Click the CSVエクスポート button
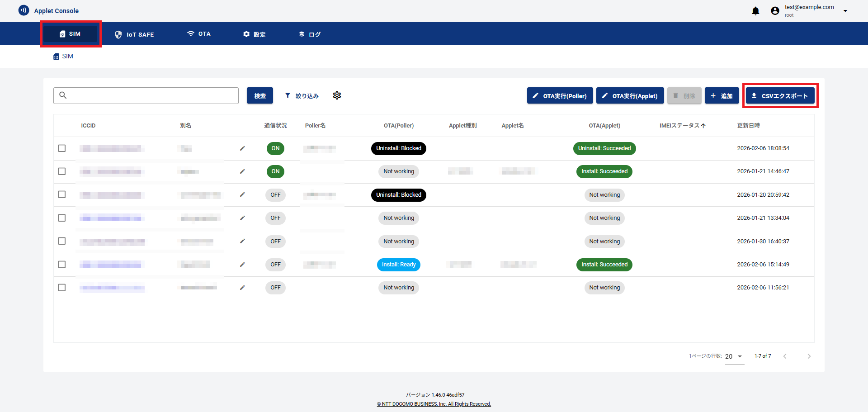868x412 pixels. (x=780, y=96)
